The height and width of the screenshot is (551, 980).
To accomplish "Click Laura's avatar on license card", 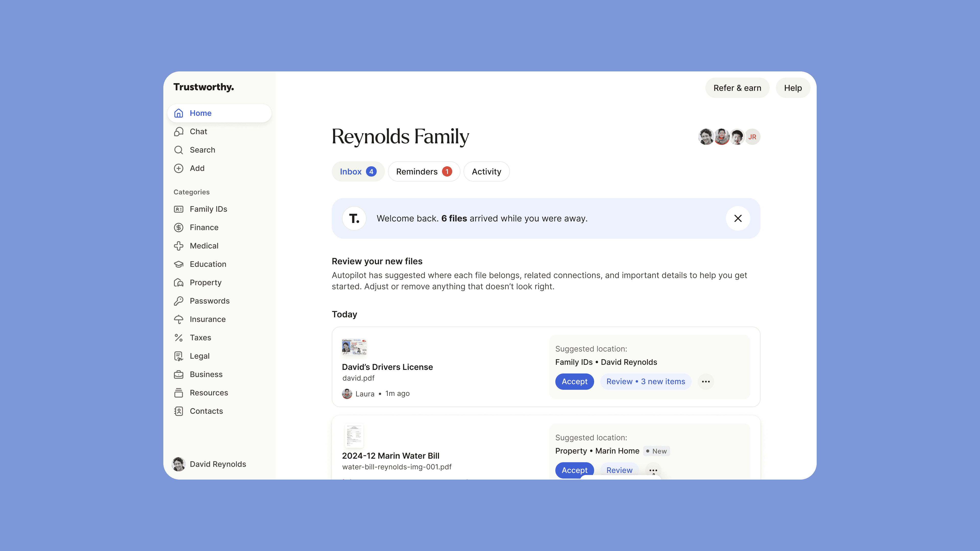I will tap(347, 394).
